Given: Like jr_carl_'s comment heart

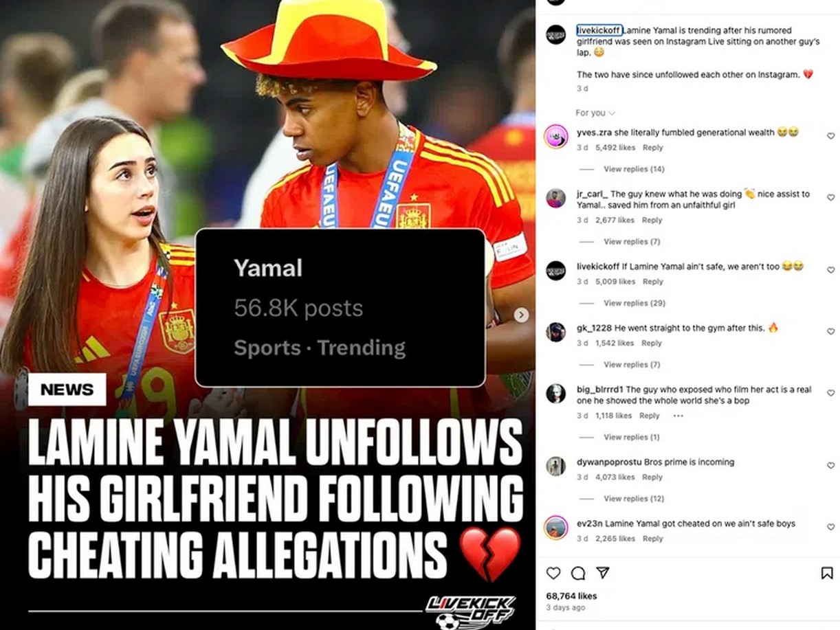Looking at the screenshot, I should 830,198.
